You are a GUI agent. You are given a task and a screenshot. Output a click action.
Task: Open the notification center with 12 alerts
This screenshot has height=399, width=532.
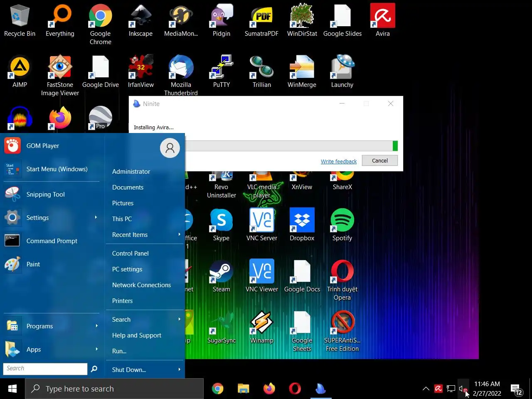point(516,389)
